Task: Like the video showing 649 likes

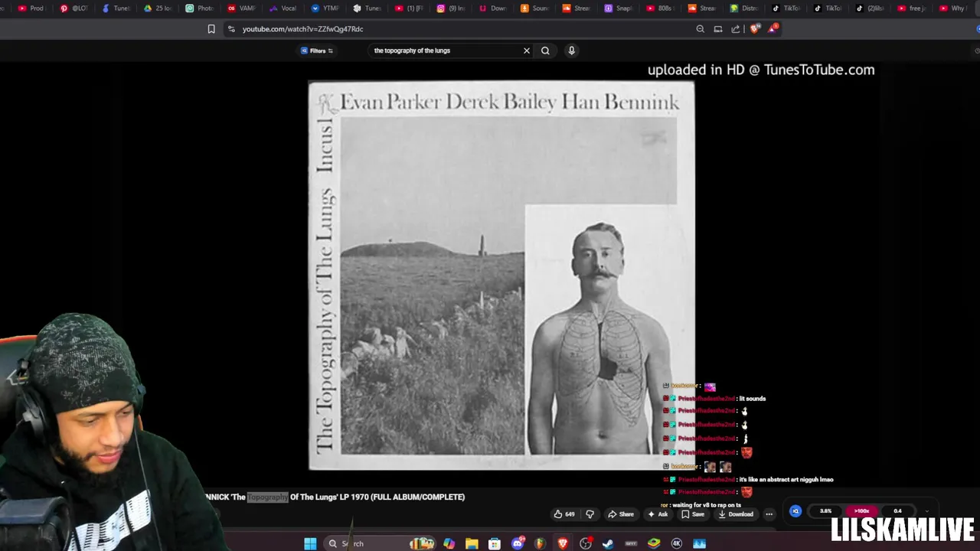Action: (x=563, y=514)
